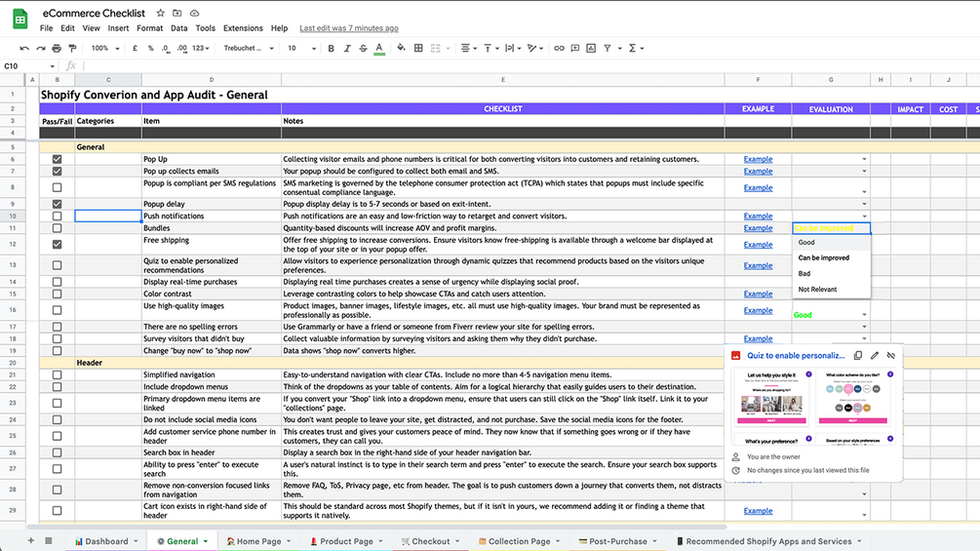The image size is (980, 551).
Task: Add a new sheet with plus icon
Action: point(30,540)
